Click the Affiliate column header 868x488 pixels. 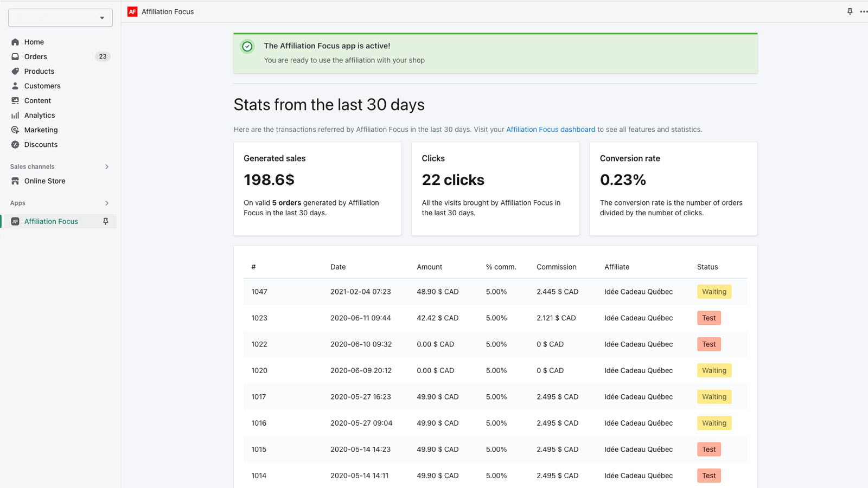coord(617,267)
